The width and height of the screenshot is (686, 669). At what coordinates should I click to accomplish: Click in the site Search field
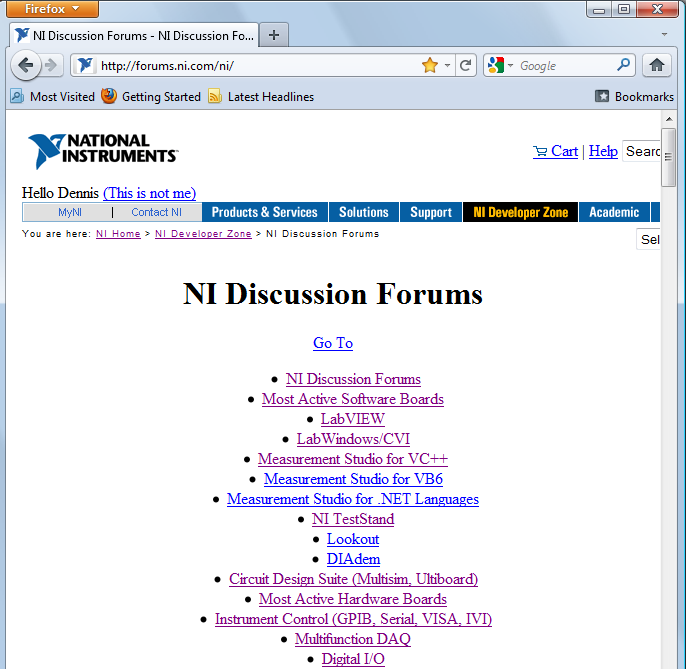[x=641, y=151]
